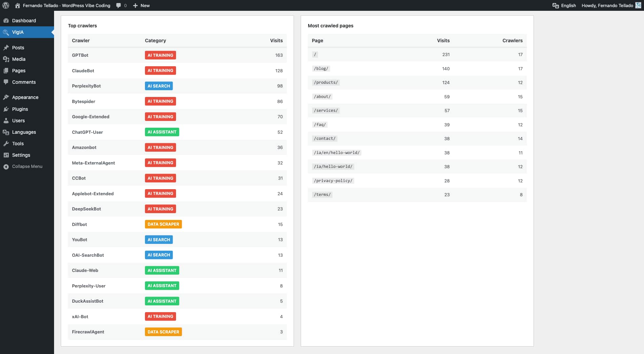Open the VigIA magnifier icon in sidebar
The height and width of the screenshot is (354, 644).
6,32
